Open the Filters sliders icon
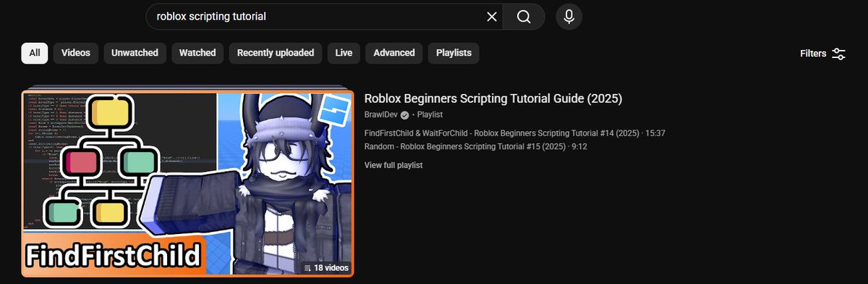This screenshot has width=868, height=284. 839,54
